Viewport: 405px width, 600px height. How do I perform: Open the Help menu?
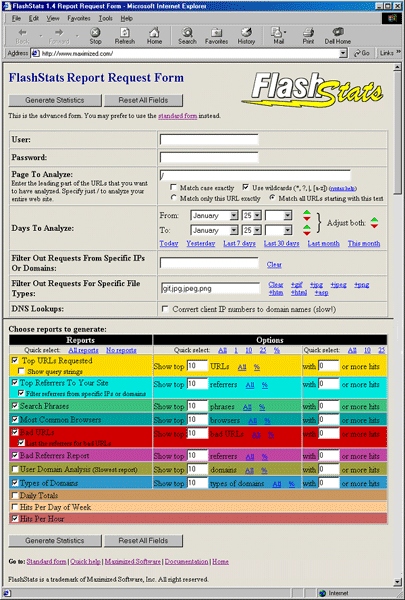click(x=126, y=18)
